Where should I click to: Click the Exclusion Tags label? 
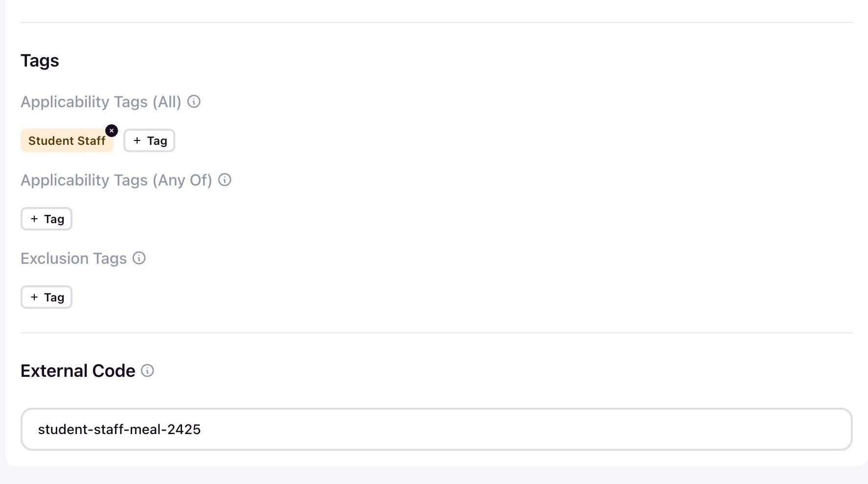[73, 258]
